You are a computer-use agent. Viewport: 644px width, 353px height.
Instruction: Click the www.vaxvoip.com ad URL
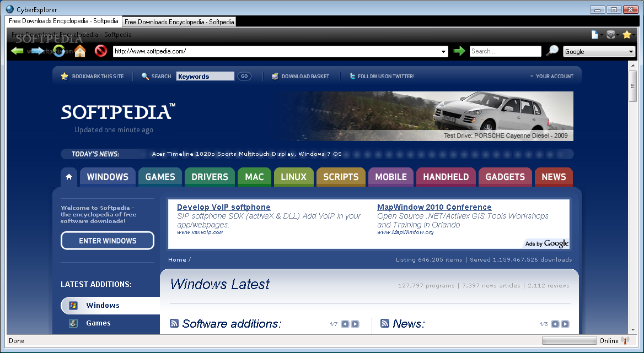tap(200, 232)
